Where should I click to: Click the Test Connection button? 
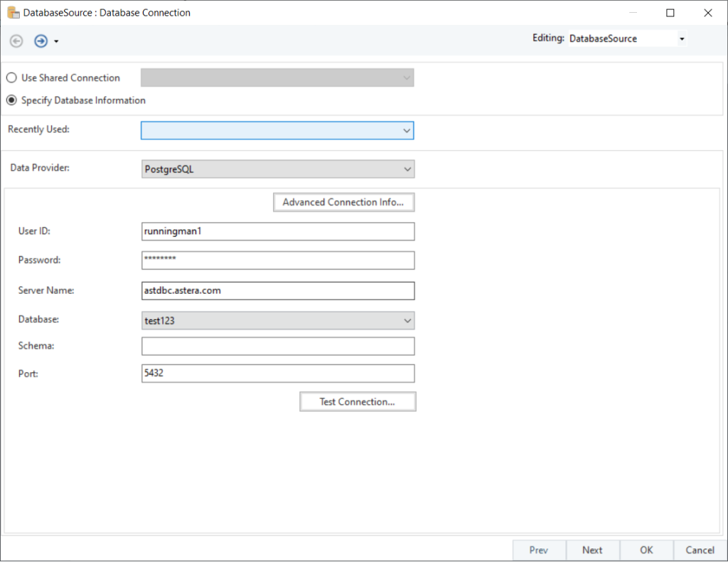pos(358,401)
